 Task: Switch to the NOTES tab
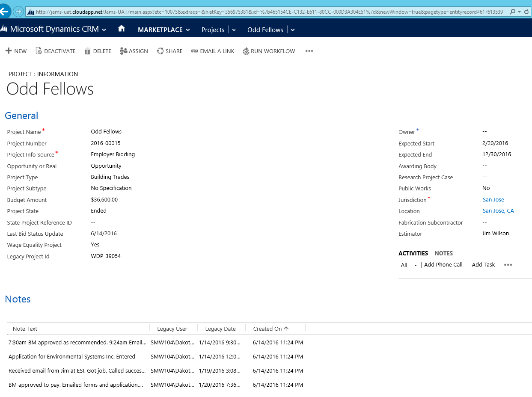(443, 253)
